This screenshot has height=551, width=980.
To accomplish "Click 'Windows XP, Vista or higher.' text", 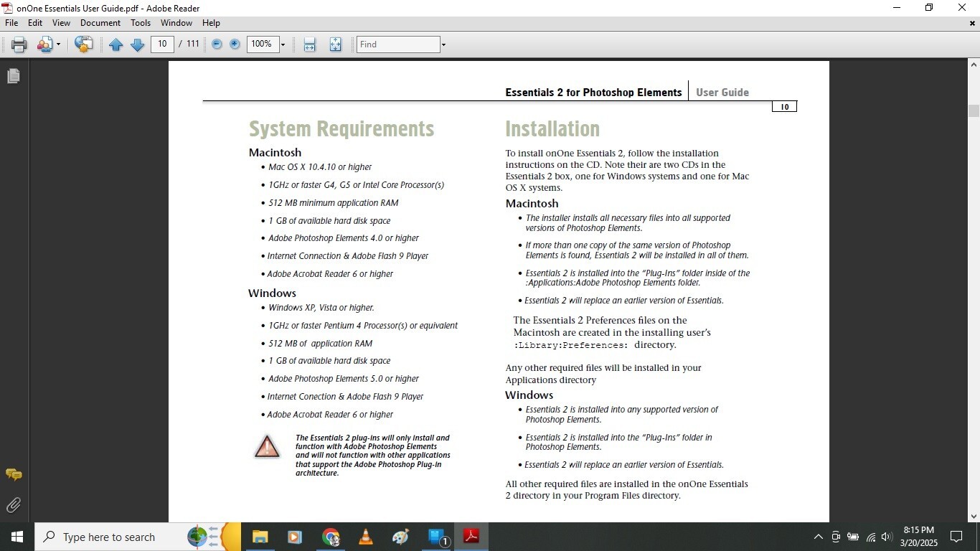I will coord(321,308).
